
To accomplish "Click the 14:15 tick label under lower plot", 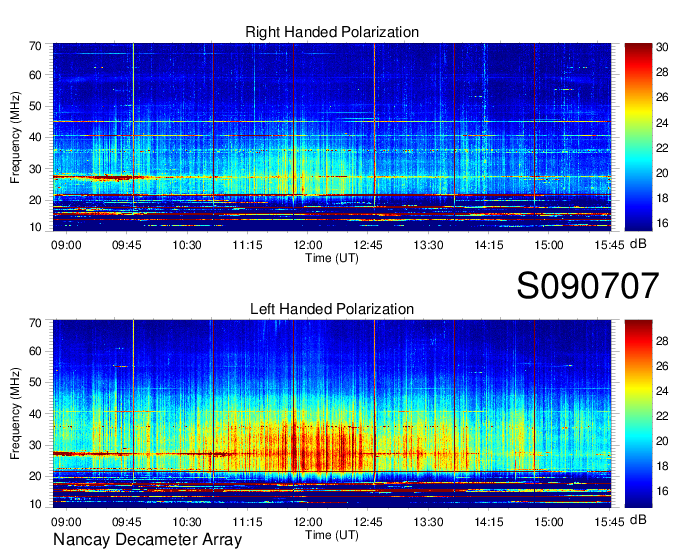I will [489, 522].
